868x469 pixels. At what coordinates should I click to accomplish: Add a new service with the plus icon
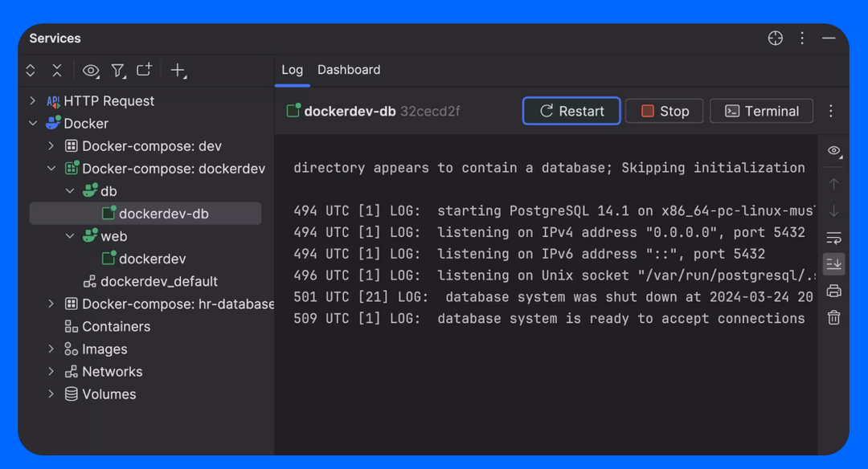click(178, 71)
